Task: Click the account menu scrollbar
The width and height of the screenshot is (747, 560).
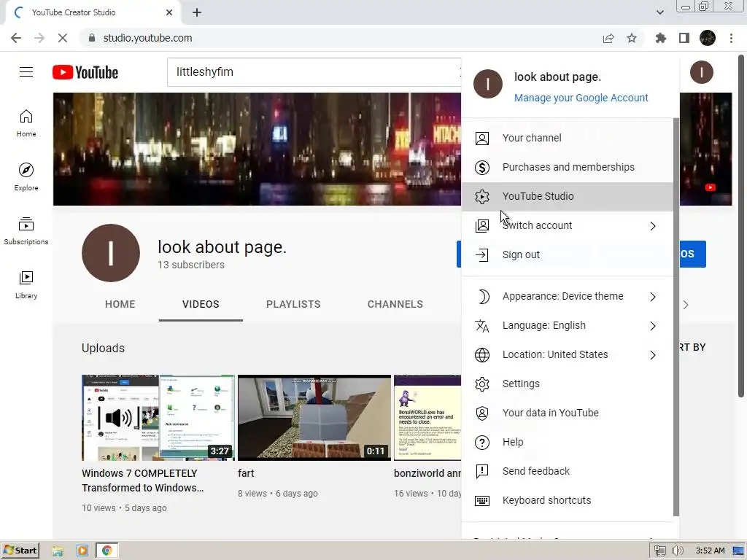Action: point(676,316)
